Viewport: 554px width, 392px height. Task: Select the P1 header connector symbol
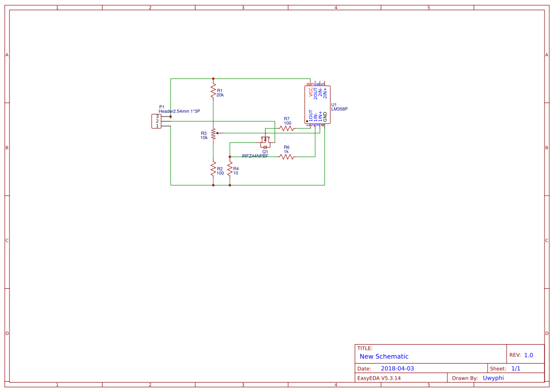click(x=156, y=121)
